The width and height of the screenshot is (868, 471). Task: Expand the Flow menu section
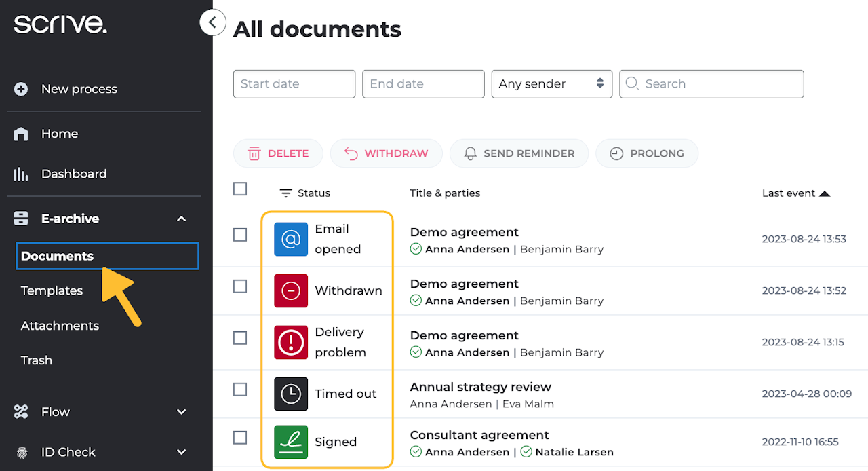181,412
